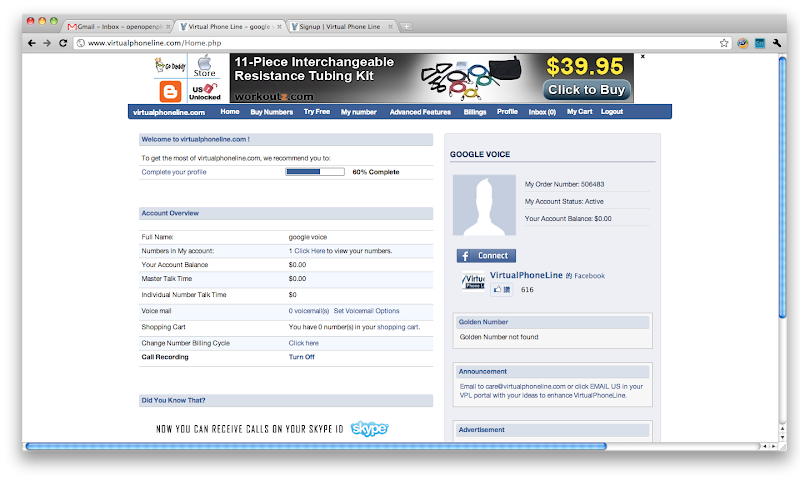The height and width of the screenshot is (481, 800).
Task: Click the Facebook Connect button
Action: tap(486, 256)
